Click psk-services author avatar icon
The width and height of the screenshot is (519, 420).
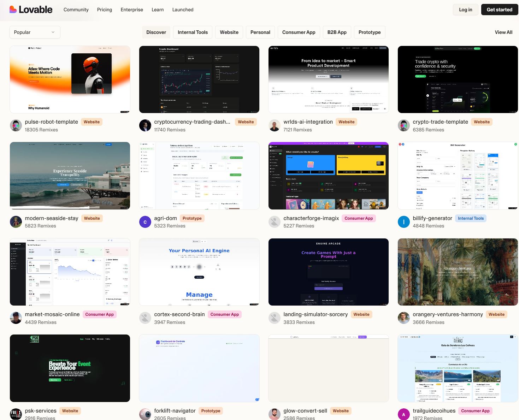tap(16, 414)
